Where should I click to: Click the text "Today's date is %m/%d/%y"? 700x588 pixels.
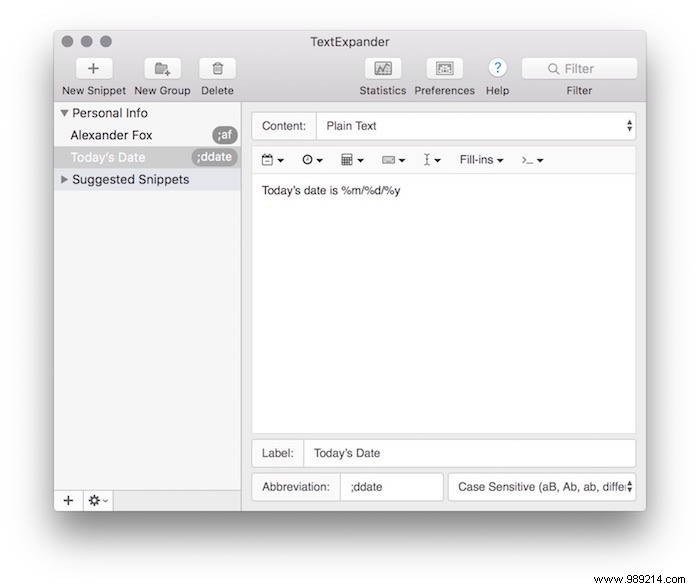pos(331,191)
